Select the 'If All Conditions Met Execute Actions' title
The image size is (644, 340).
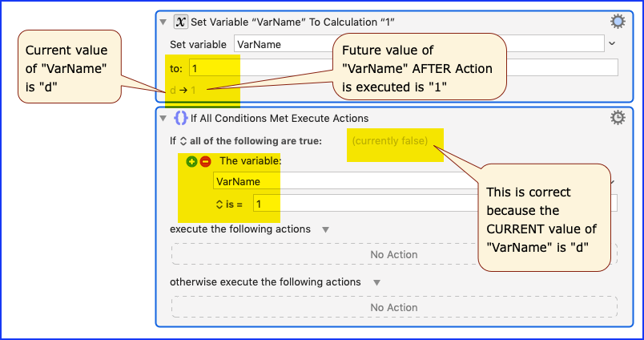pos(280,119)
